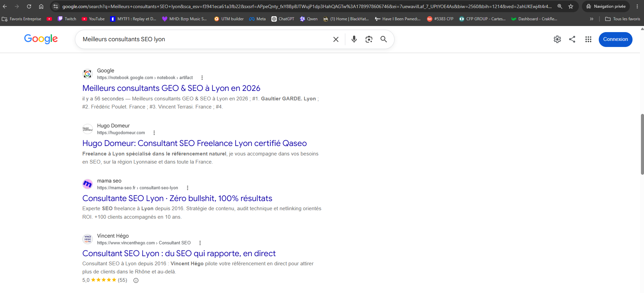Viewport: 644px width, 293px height.
Task: View site information icon in address bar
Action: point(56,6)
